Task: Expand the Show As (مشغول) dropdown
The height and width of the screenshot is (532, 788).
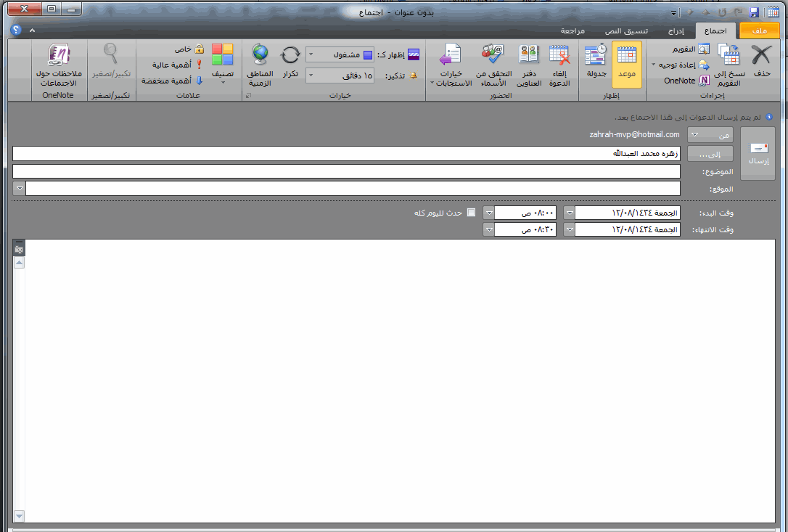Action: (311, 54)
